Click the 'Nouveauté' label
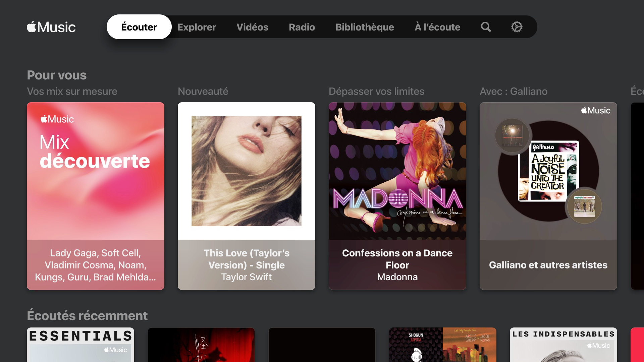 pos(203,91)
